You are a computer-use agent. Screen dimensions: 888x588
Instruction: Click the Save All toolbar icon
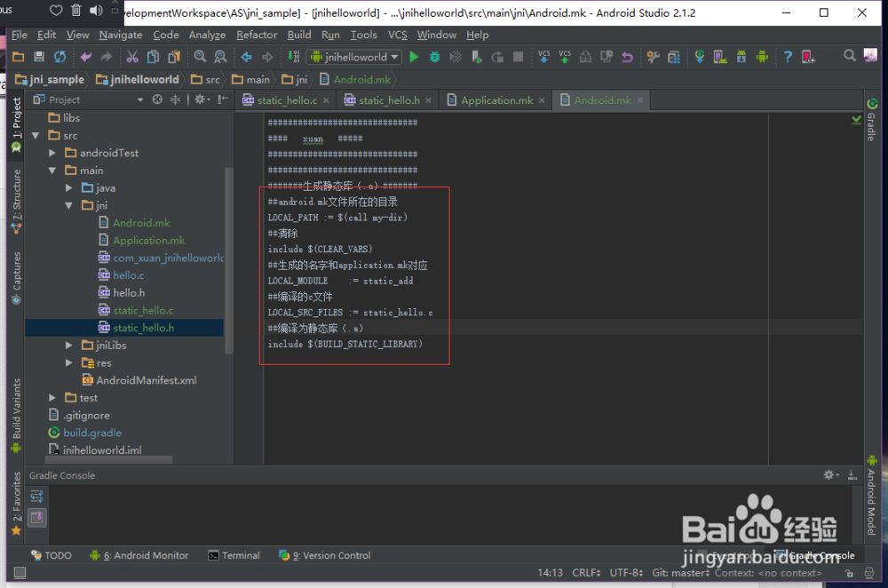(x=39, y=57)
